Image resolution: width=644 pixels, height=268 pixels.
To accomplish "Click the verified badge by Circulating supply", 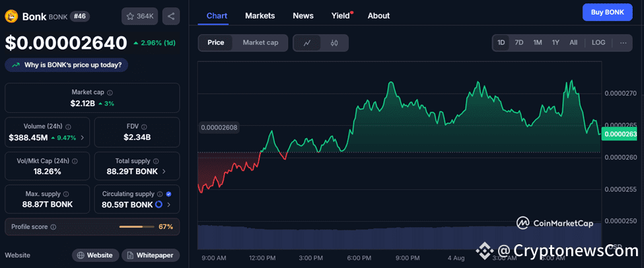I will point(168,194).
